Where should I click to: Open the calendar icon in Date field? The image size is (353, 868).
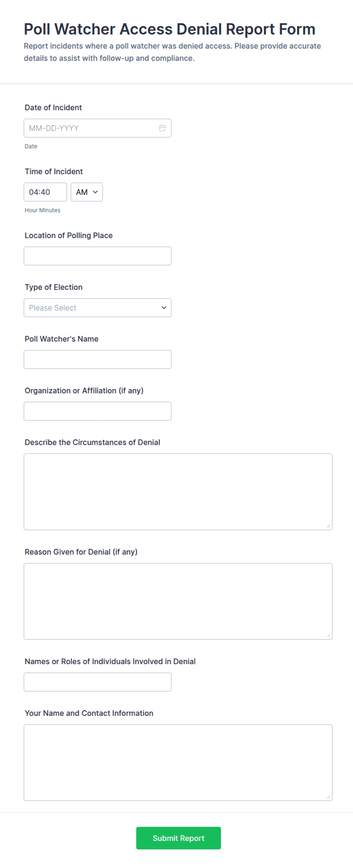(162, 128)
